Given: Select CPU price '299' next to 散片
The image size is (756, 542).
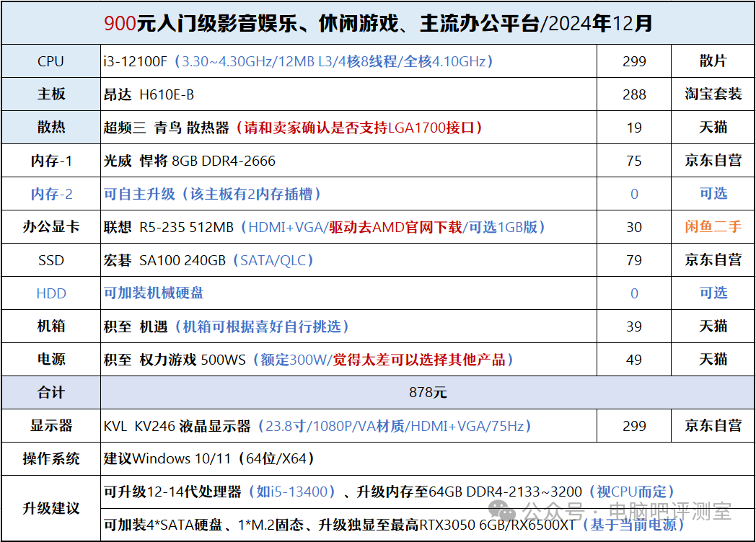Looking at the screenshot, I should tap(634, 61).
